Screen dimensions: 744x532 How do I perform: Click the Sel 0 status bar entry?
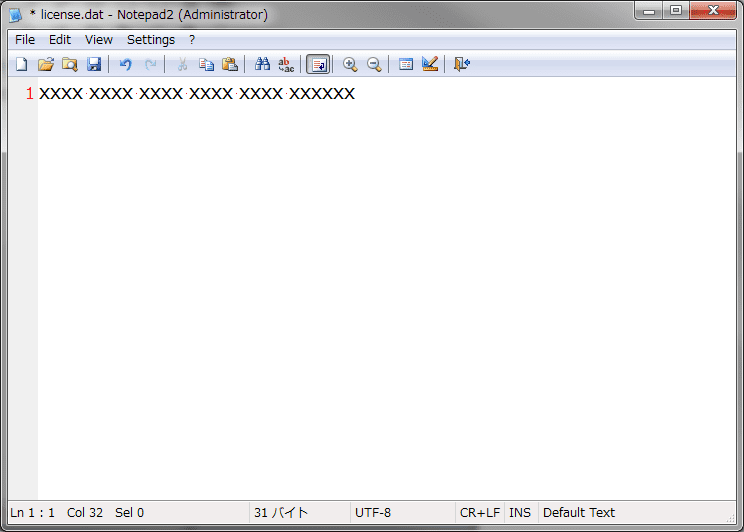tap(129, 513)
